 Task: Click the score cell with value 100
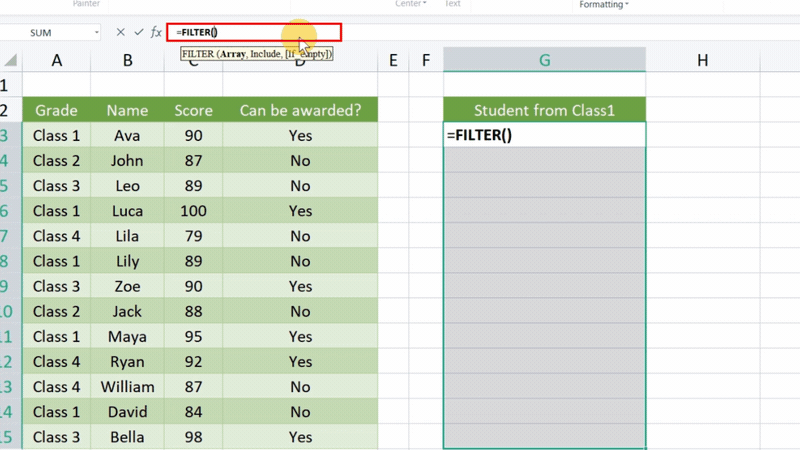coord(193,211)
